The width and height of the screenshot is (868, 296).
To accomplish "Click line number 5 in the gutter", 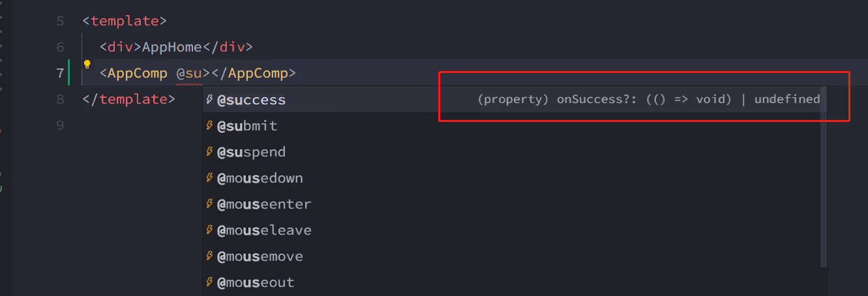I will (x=60, y=21).
